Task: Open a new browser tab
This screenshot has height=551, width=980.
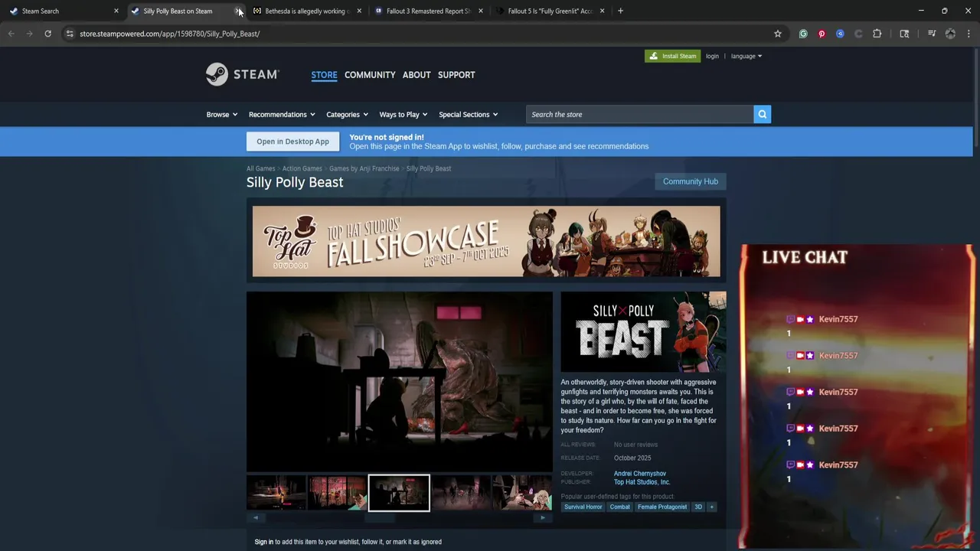Action: [x=620, y=11]
